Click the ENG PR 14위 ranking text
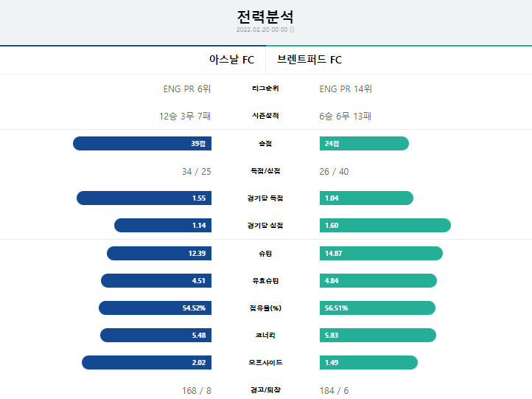This screenshot has height=399, width=532. [x=346, y=89]
